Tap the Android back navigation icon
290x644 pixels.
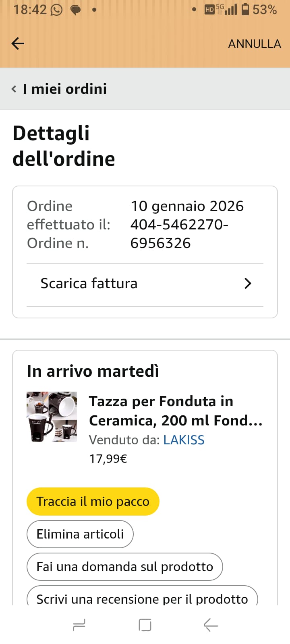point(211,625)
